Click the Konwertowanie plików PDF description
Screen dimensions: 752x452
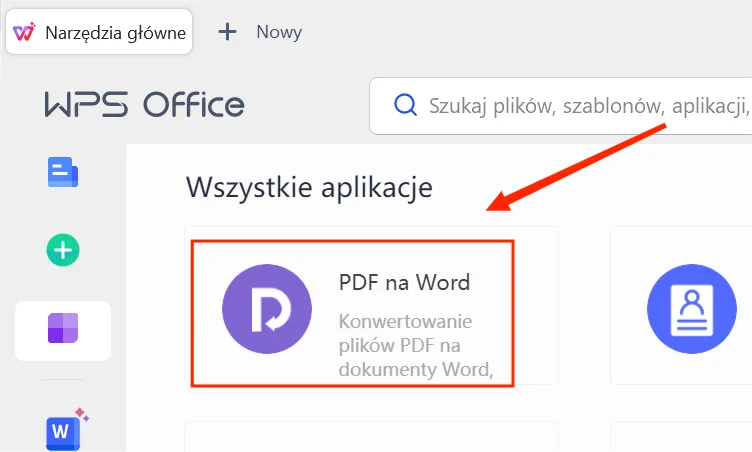coord(416,345)
